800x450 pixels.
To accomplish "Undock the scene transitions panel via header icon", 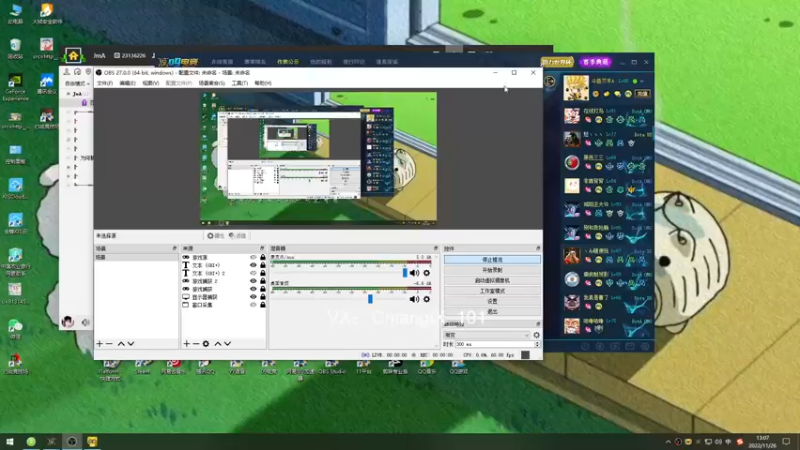I will tap(538, 324).
